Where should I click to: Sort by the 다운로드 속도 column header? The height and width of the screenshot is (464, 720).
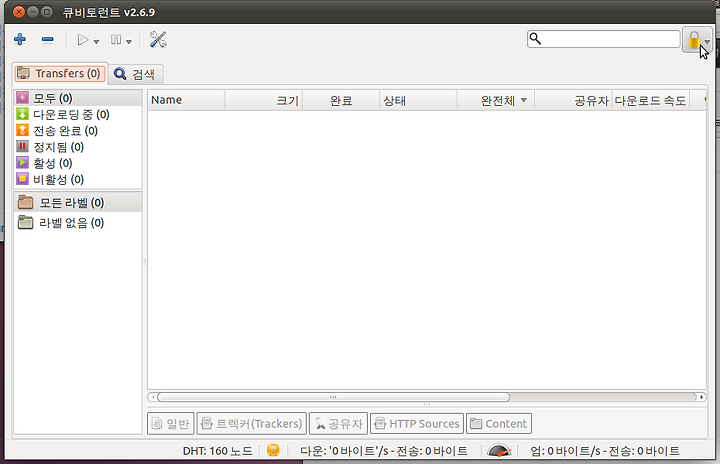(650, 100)
